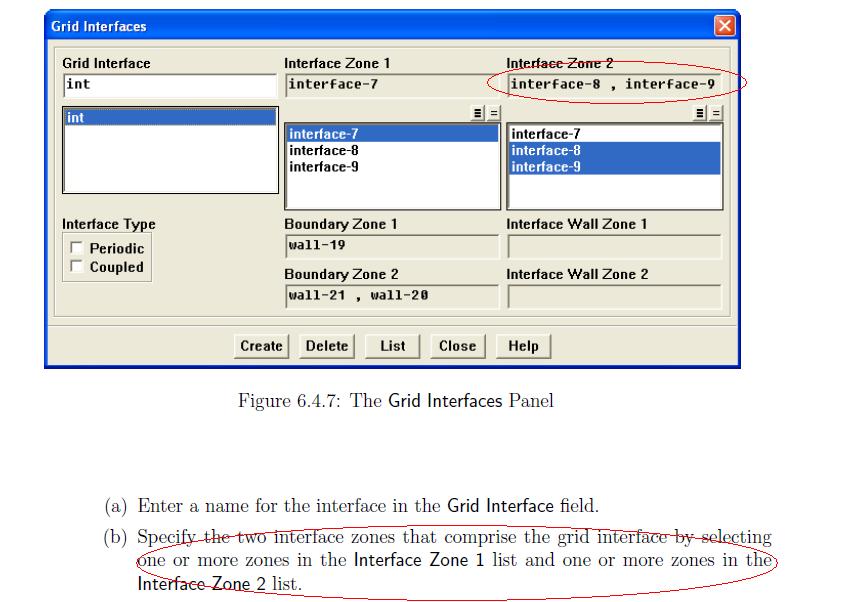This screenshot has width=847, height=602.
Task: Click the Close button at dialog bottom
Action: tap(457, 346)
